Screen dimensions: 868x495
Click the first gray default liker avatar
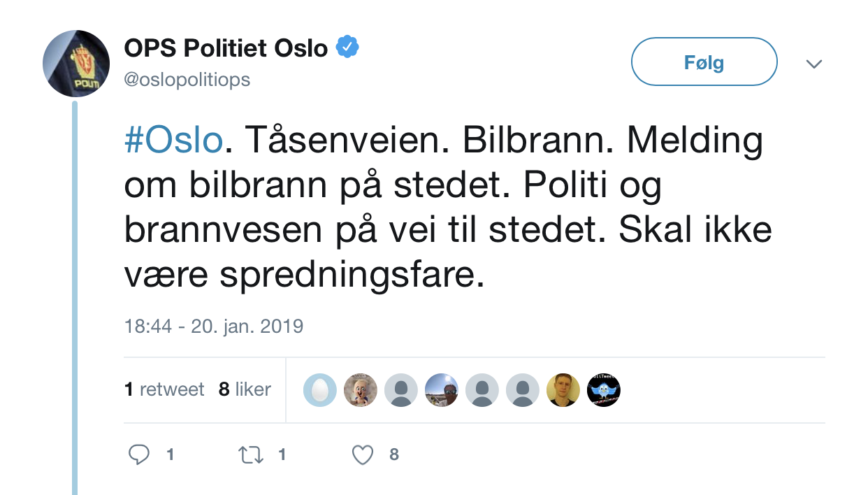(x=401, y=389)
